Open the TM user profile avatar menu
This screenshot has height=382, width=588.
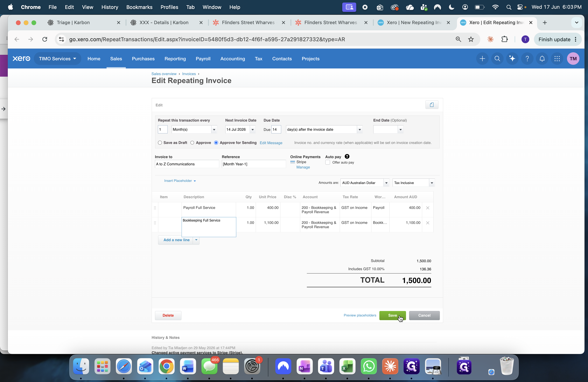[573, 59]
